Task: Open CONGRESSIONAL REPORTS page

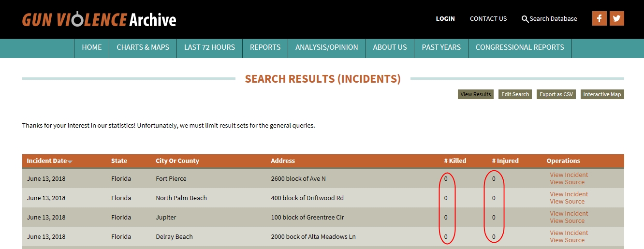Action: point(520,47)
